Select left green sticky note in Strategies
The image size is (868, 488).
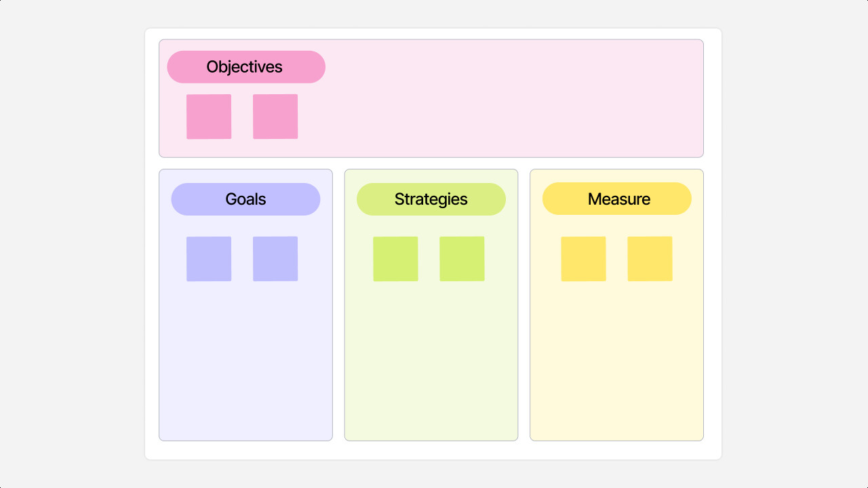(395, 259)
